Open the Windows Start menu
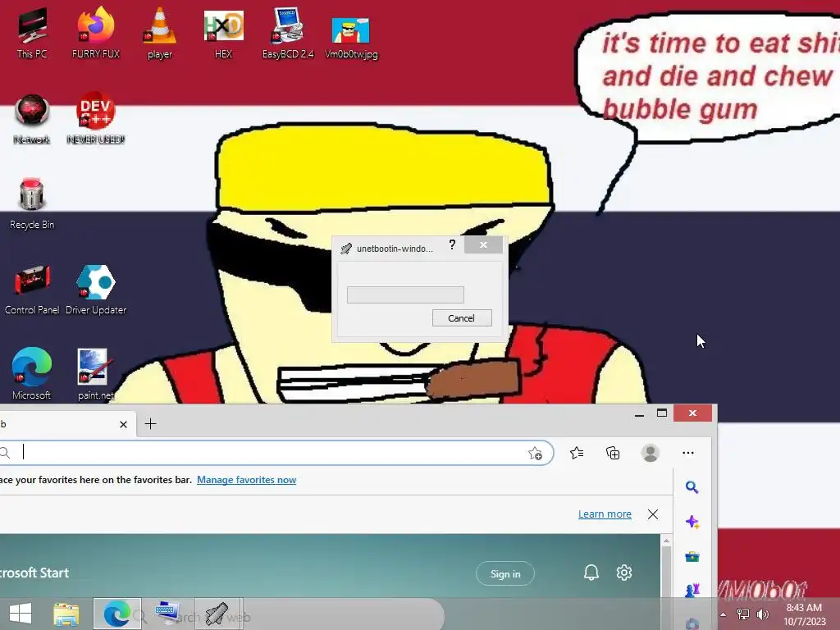 pyautogui.click(x=21, y=614)
